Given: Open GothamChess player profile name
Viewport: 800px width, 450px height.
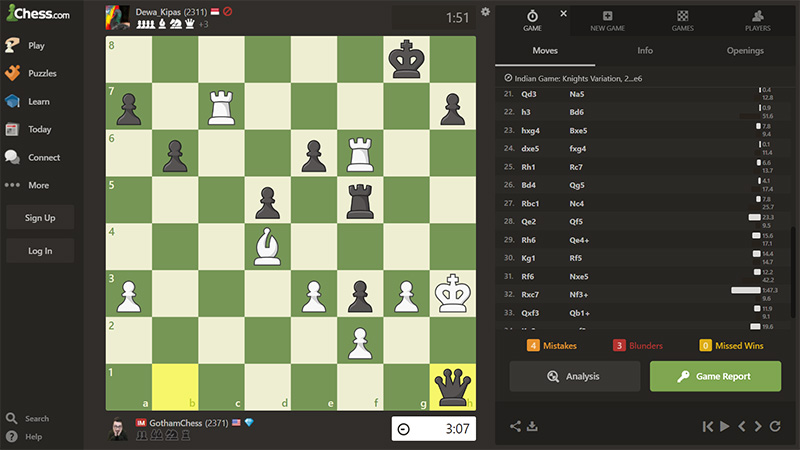Looking at the screenshot, I should [x=176, y=423].
